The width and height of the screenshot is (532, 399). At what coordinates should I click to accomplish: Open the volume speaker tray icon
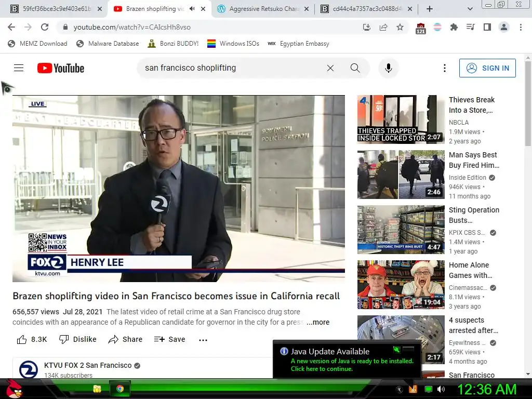click(x=441, y=389)
